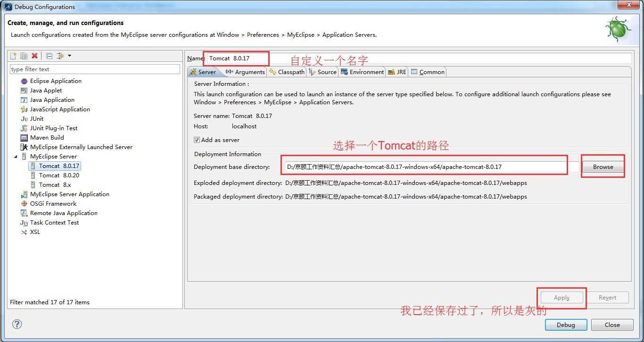This screenshot has height=342, width=644.
Task: Click the Exploded deployment directory path text
Action: pyautogui.click(x=406, y=183)
